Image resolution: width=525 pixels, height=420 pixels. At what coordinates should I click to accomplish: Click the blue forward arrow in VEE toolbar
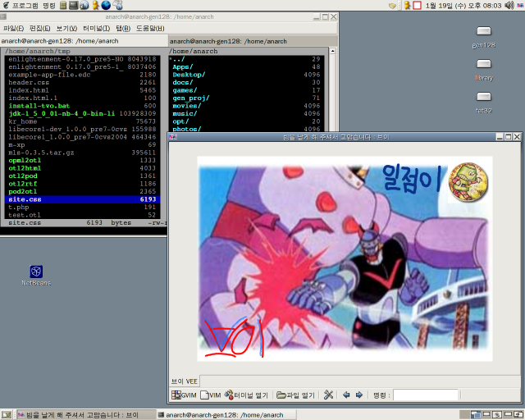(359, 395)
